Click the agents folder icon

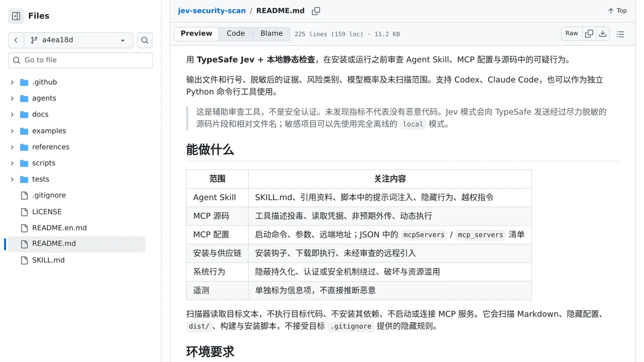[x=24, y=98]
